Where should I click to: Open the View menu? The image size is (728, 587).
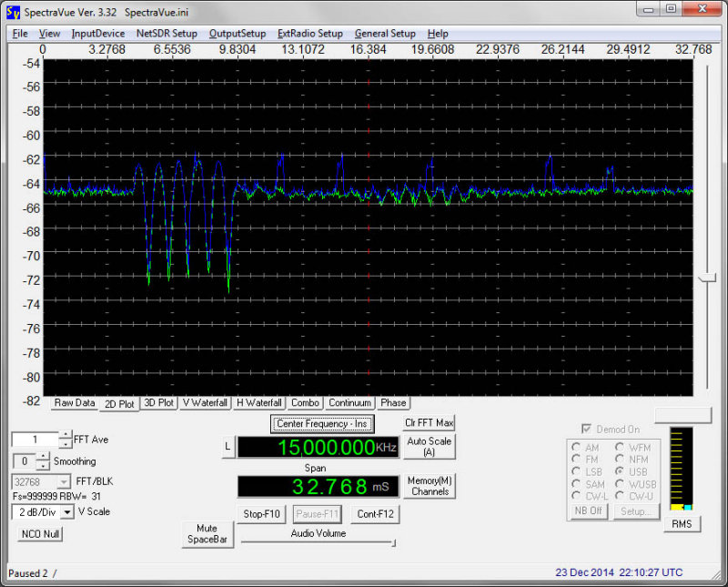[x=49, y=34]
